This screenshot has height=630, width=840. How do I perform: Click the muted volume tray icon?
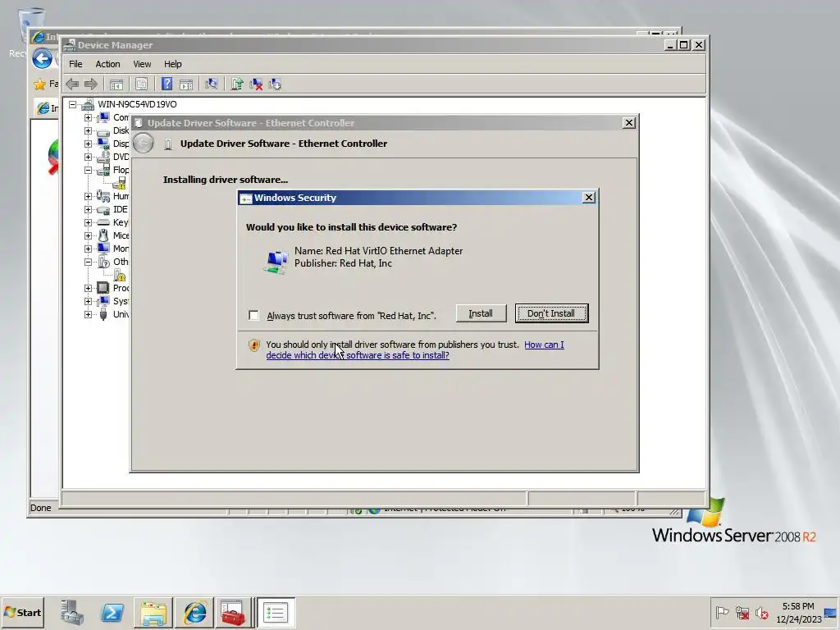pos(761,612)
